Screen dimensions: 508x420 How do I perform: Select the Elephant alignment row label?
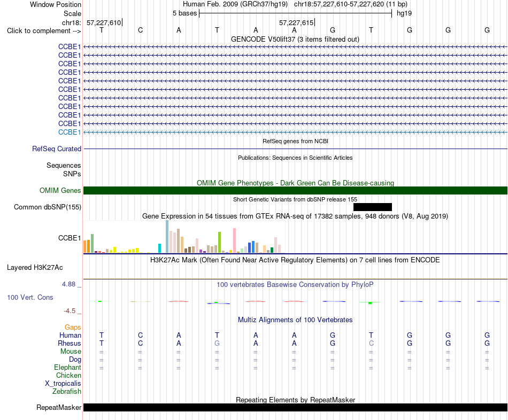click(x=67, y=367)
